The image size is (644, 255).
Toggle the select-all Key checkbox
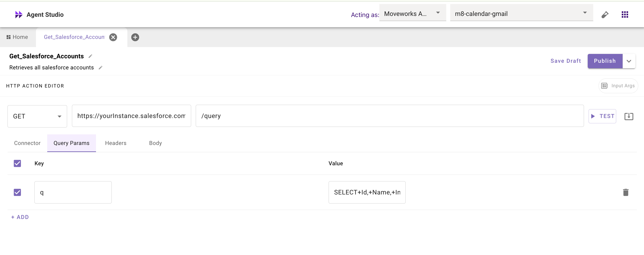(17, 164)
